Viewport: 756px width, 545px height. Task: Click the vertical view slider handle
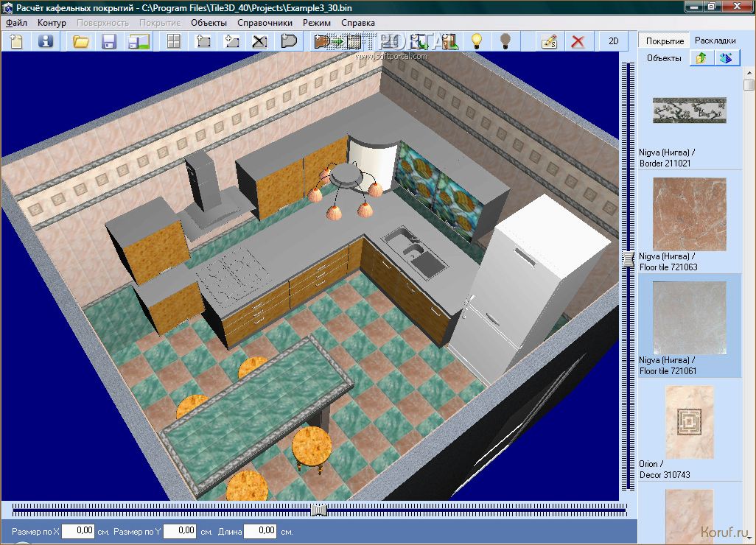(628, 259)
